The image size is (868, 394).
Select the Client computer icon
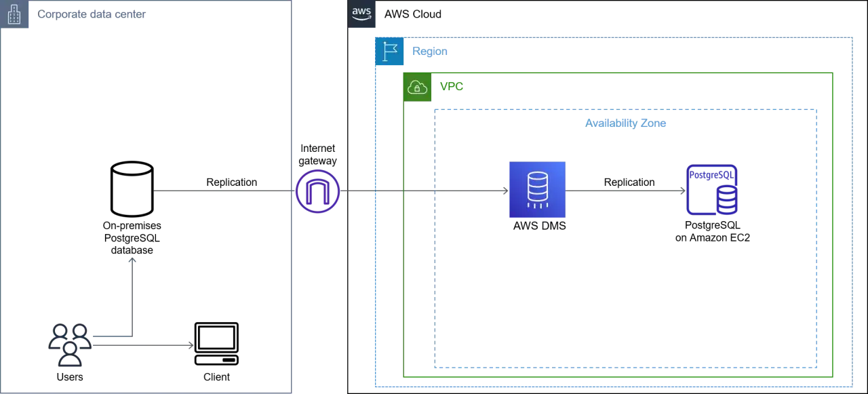pos(216,344)
